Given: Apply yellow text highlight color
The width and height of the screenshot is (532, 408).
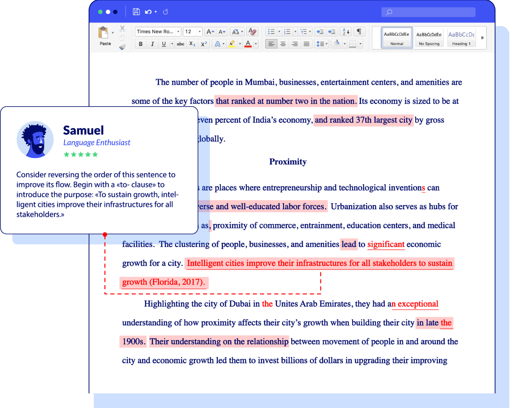Looking at the screenshot, I should (x=232, y=44).
